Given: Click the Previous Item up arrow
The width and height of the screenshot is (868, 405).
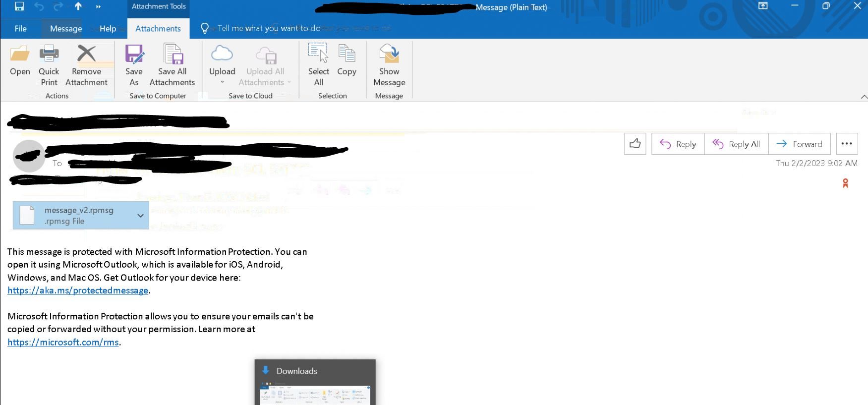Looking at the screenshot, I should pyautogui.click(x=78, y=6).
